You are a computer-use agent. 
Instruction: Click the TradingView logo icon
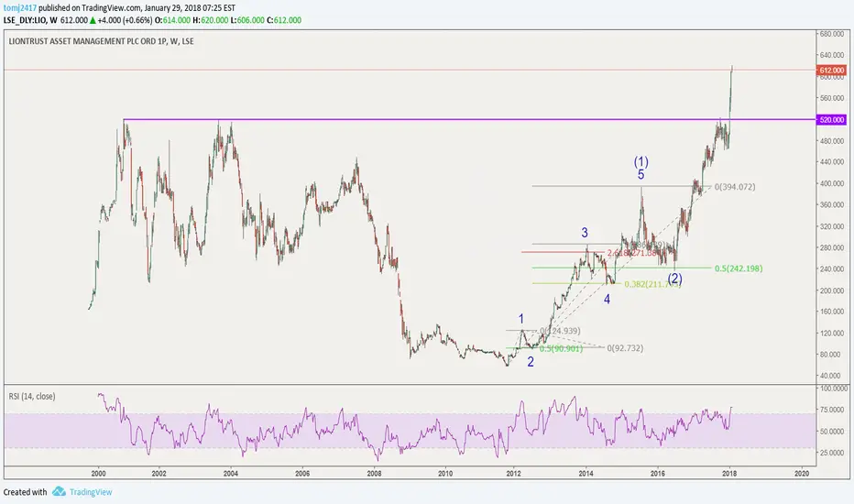click(59, 491)
